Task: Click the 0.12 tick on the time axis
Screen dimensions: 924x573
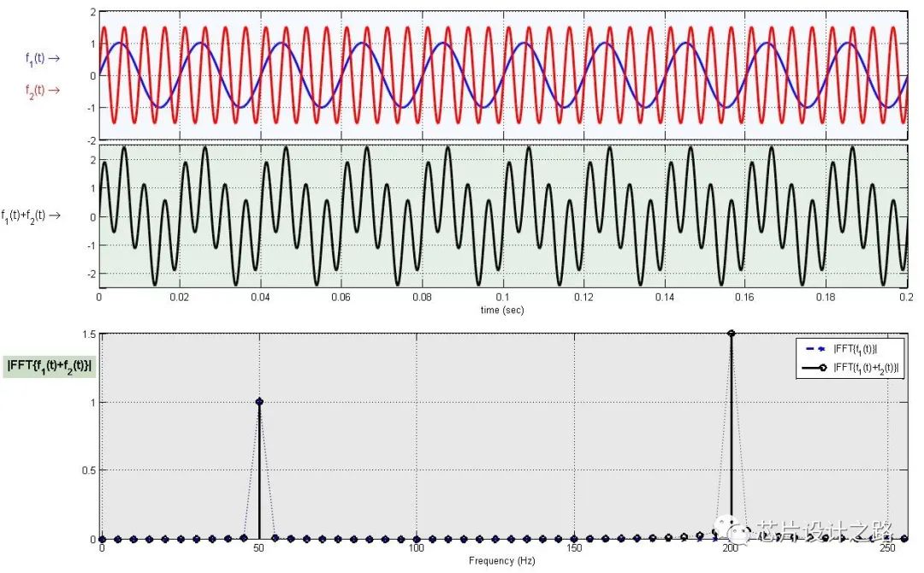Action: click(x=583, y=298)
